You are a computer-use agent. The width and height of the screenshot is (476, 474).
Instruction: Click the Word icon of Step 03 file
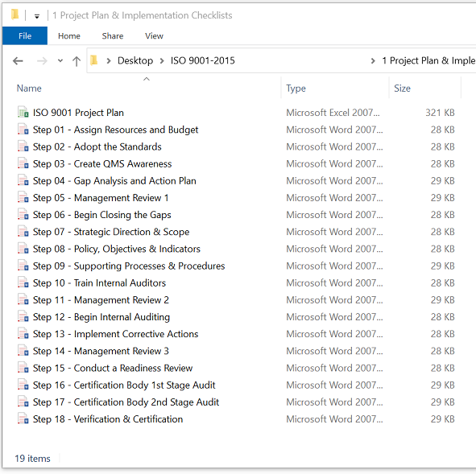[x=23, y=163]
